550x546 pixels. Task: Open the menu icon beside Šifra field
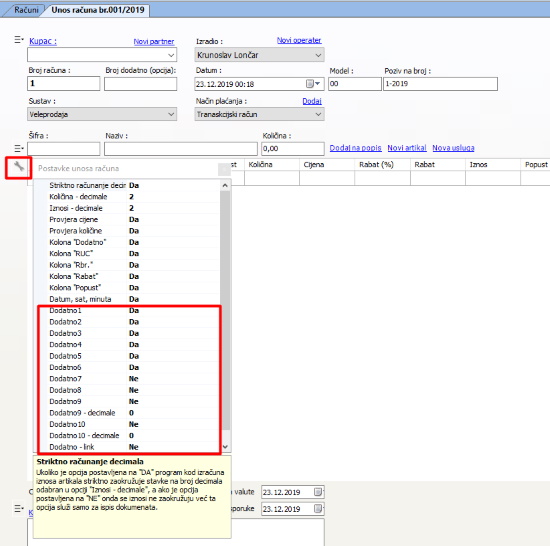click(19, 148)
